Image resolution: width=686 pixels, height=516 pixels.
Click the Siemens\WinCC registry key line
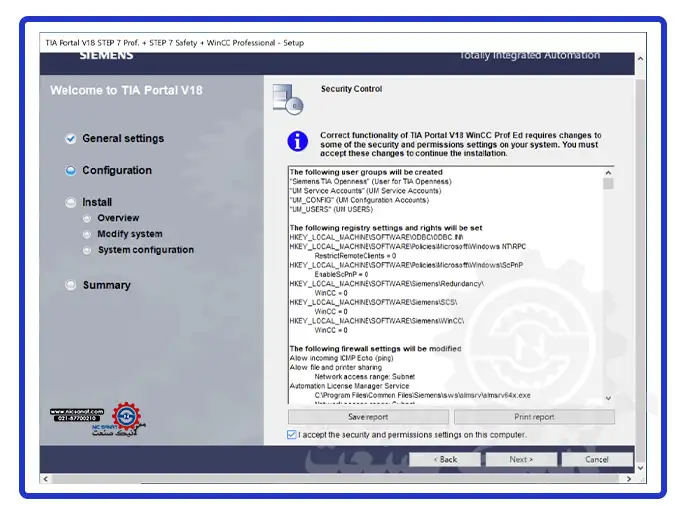point(377,321)
